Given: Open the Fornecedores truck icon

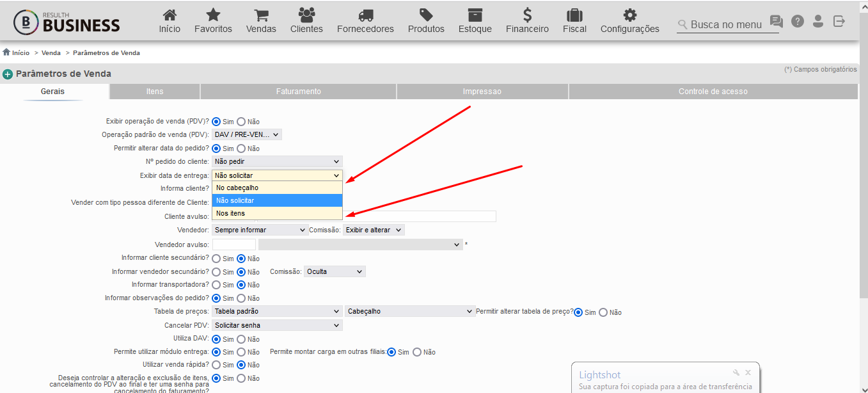Looking at the screenshot, I should (365, 15).
